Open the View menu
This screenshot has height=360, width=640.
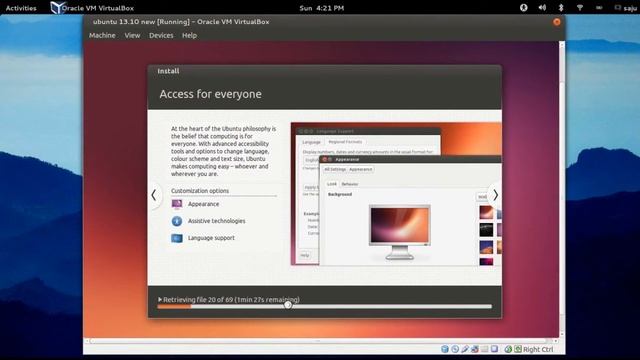[x=132, y=36]
